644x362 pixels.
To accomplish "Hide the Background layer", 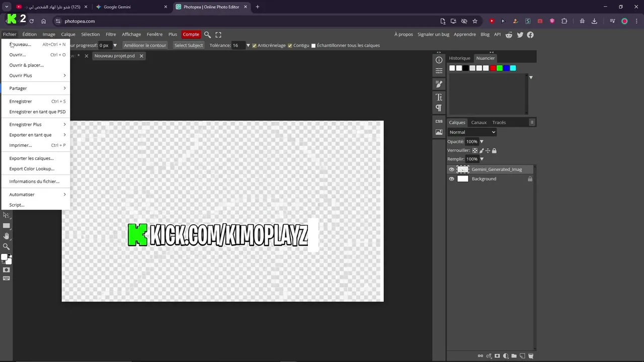I will 451,179.
